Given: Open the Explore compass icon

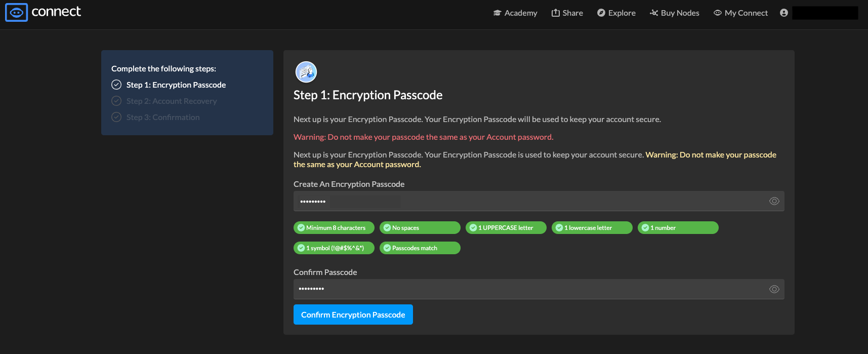Looking at the screenshot, I should point(601,13).
